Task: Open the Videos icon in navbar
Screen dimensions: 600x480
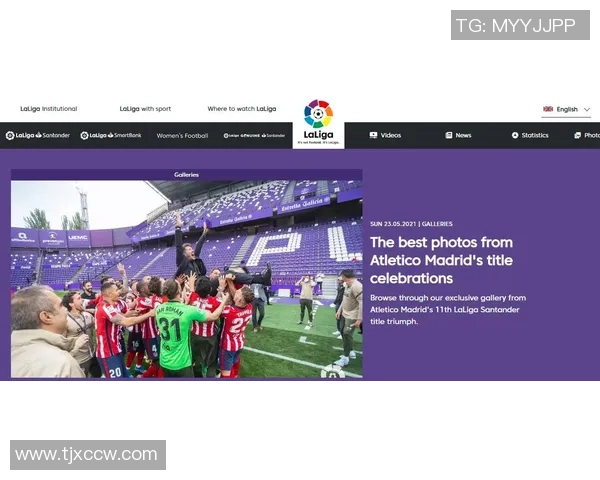Action: coord(373,135)
